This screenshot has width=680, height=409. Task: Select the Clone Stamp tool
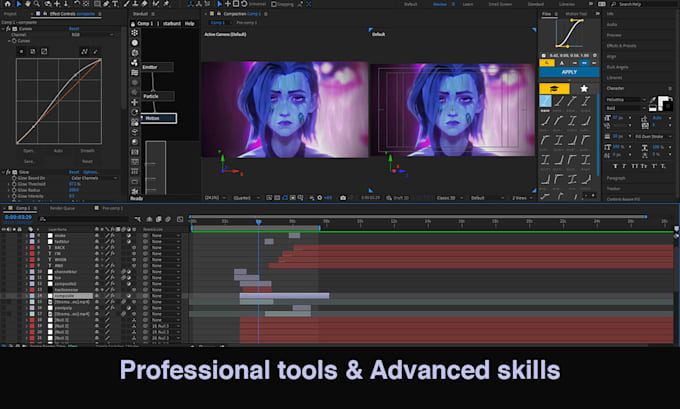(135, 4)
